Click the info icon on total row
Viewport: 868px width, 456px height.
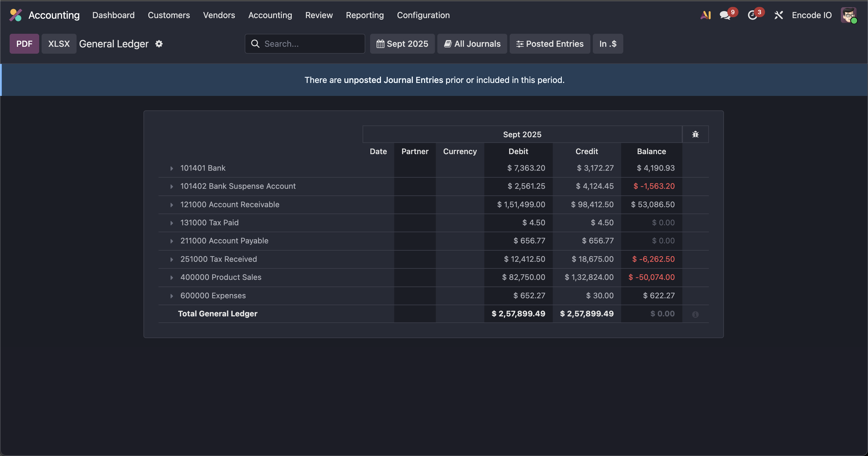[695, 314]
